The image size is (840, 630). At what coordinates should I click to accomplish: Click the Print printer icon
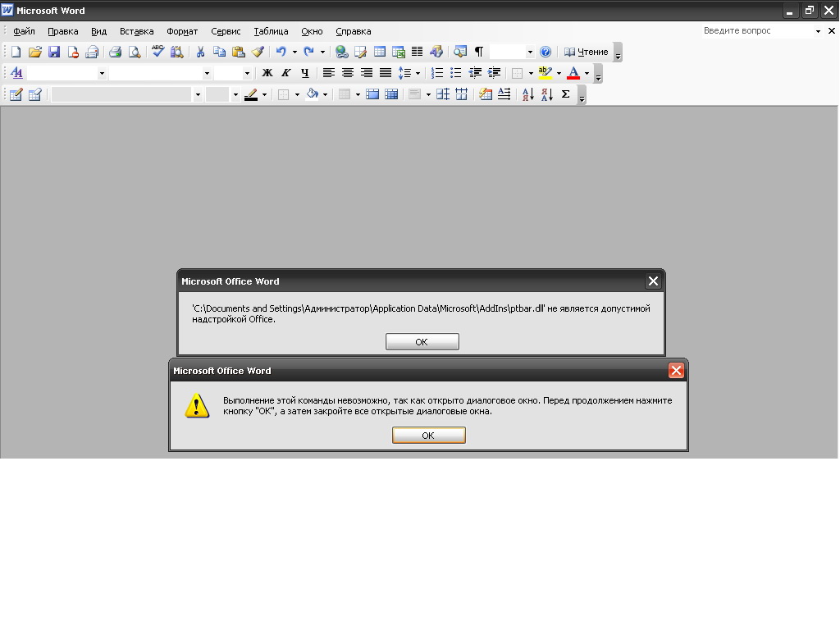pos(115,52)
